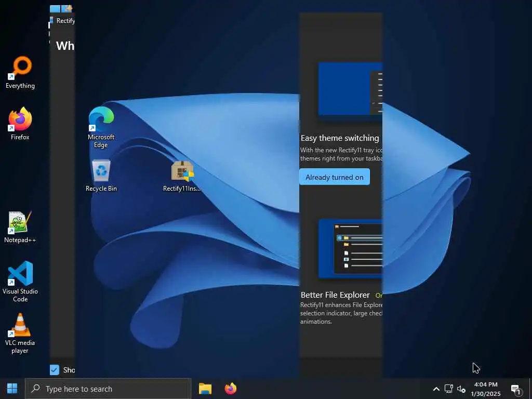
Task: Open the Everything desktop shortcut
Action: (x=20, y=72)
